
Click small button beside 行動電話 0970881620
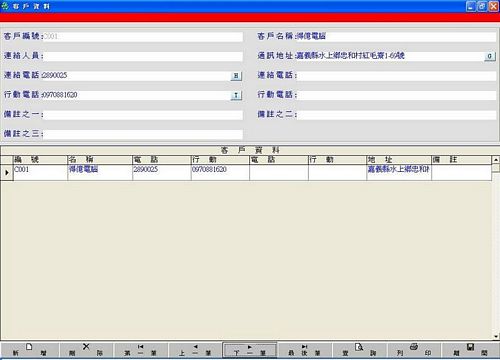coord(236,95)
